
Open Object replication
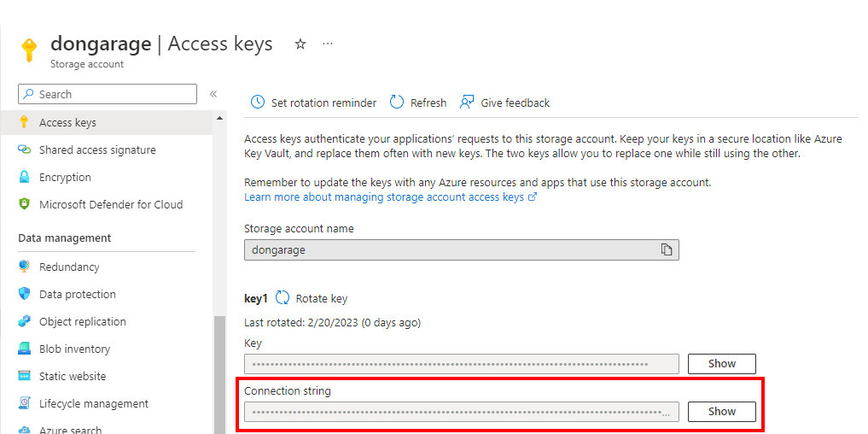tap(83, 321)
